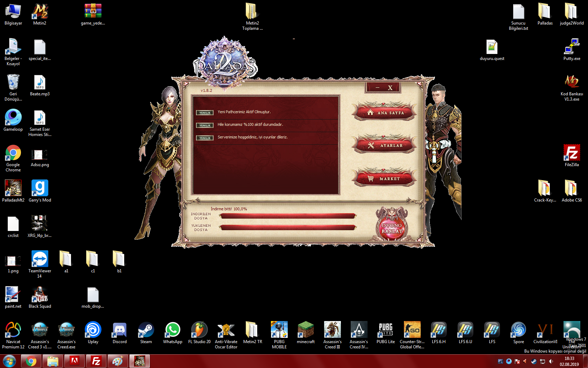The width and height of the screenshot is (588, 368).
Task: Select the Metin2 desktop shortcut
Action: pos(40,14)
